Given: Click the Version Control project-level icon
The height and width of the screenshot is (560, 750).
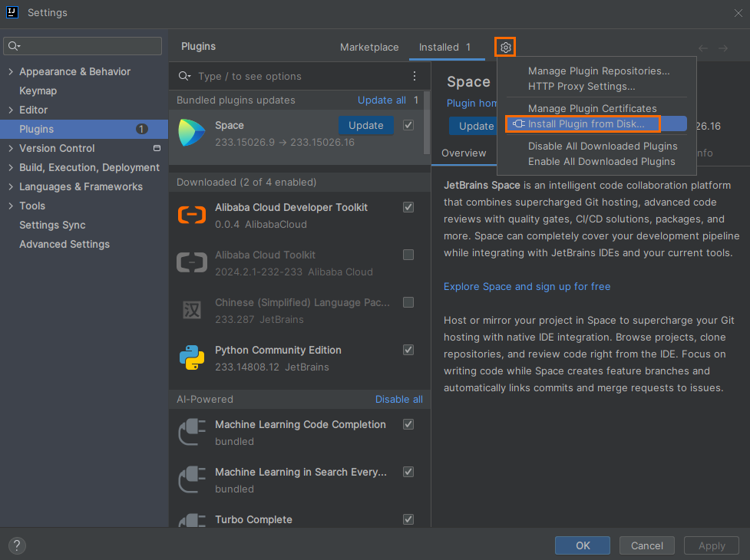Looking at the screenshot, I should [x=157, y=148].
